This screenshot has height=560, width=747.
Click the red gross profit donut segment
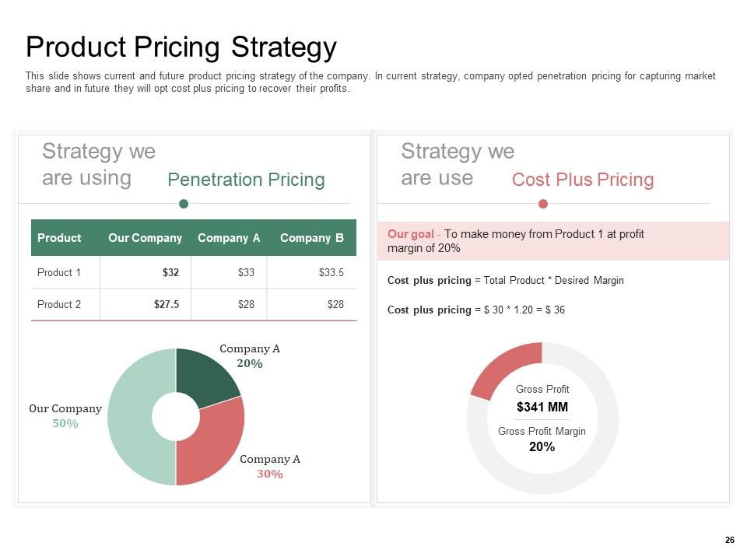503,369
